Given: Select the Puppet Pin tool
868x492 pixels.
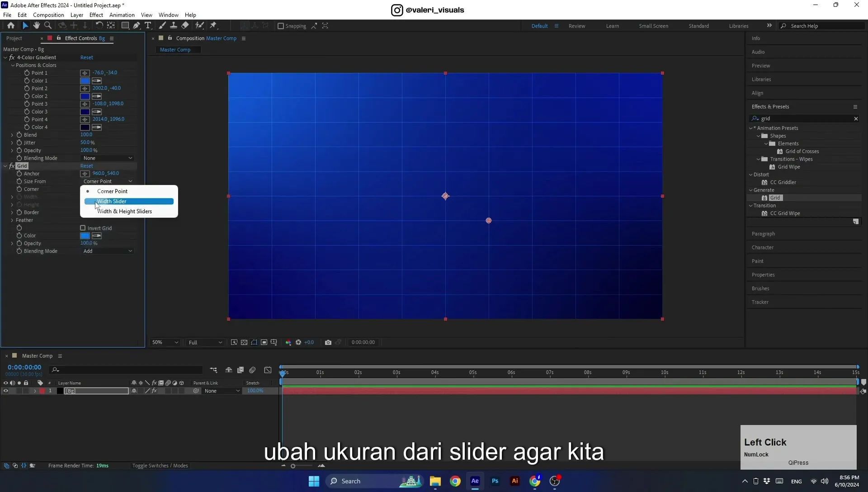Looking at the screenshot, I should (x=213, y=26).
